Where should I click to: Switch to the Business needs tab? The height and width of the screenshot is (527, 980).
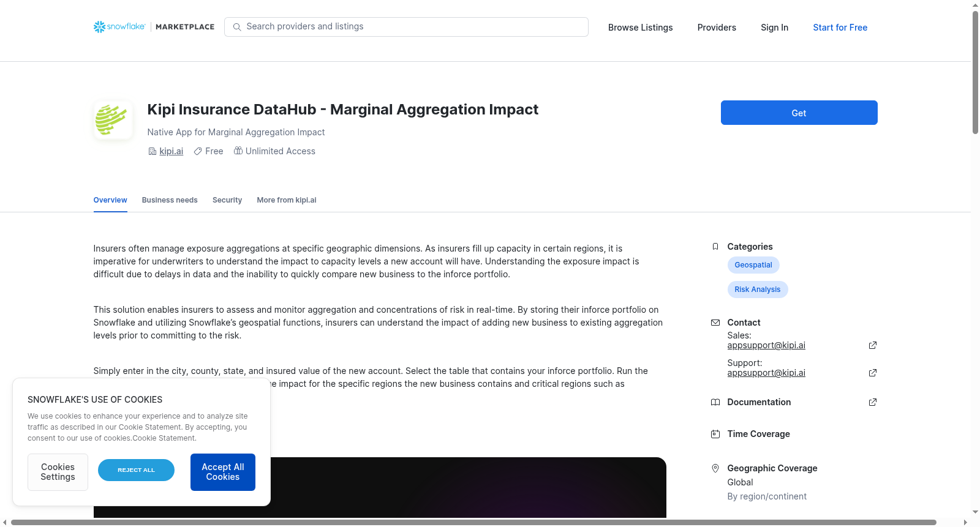pyautogui.click(x=170, y=200)
